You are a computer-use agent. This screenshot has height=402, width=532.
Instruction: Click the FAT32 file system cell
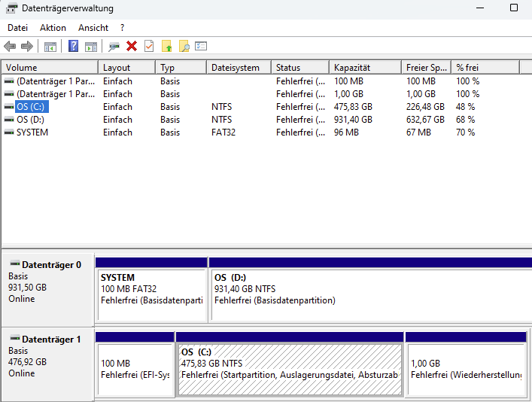tap(223, 132)
